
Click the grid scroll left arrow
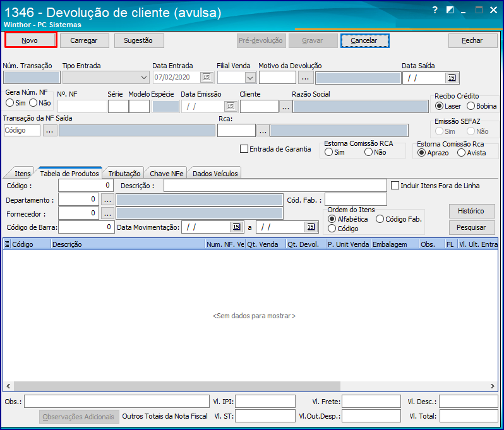coord(8,386)
